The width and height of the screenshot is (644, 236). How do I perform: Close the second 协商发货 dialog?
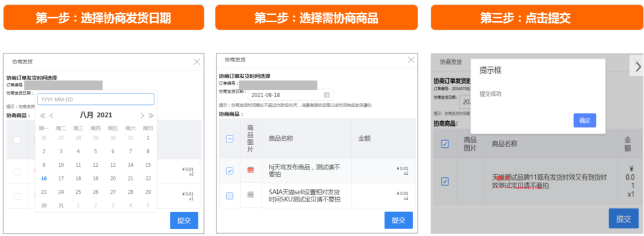tap(411, 60)
